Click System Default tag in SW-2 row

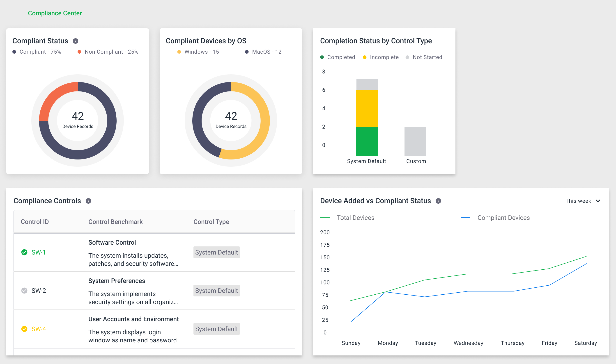coord(216,291)
